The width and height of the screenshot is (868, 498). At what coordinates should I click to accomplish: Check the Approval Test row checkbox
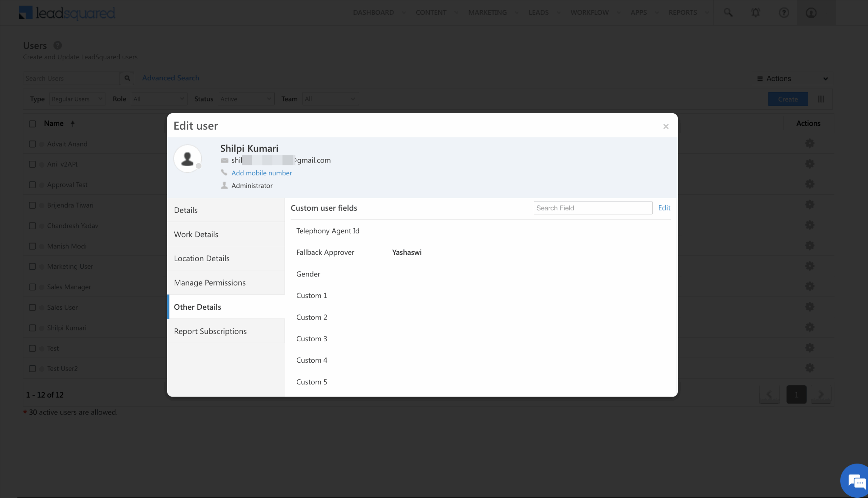point(32,185)
